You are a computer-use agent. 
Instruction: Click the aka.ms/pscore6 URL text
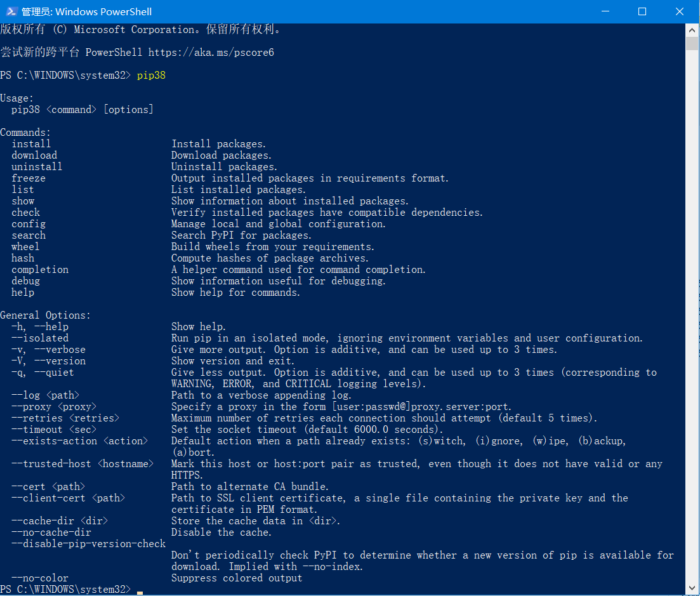[211, 53]
